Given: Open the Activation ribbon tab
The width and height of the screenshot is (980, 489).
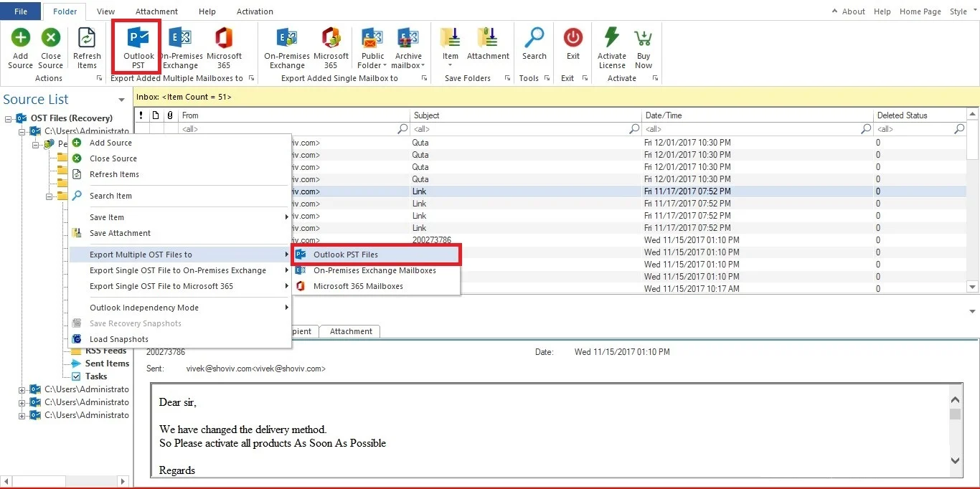Looking at the screenshot, I should tap(255, 11).
